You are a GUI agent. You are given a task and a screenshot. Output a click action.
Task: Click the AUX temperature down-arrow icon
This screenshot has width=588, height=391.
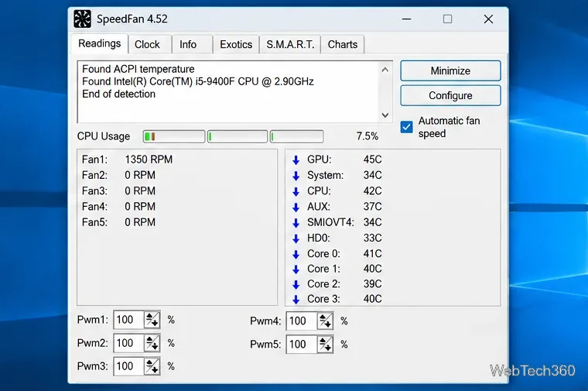coord(296,208)
